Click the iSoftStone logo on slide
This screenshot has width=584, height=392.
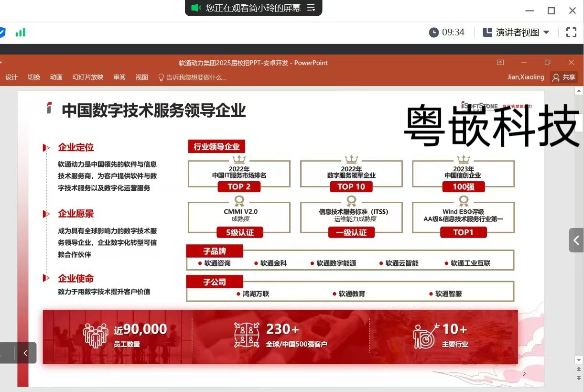pos(480,105)
